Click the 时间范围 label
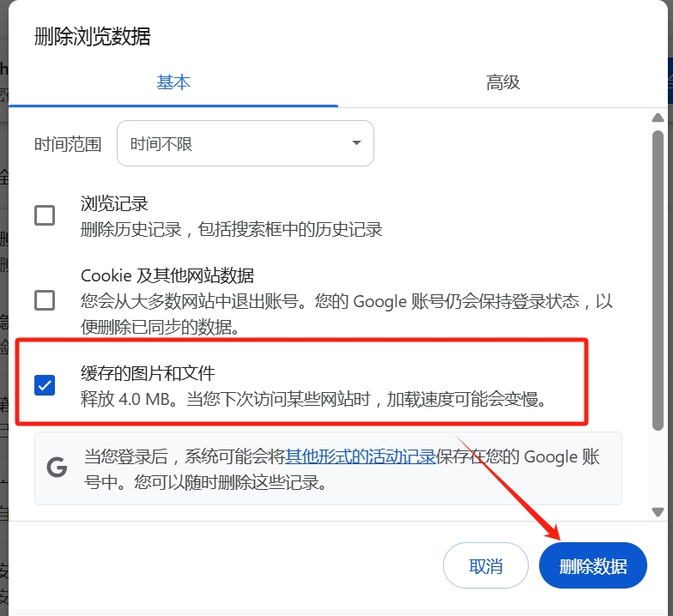Viewport: 673px width, 616px height. pos(68,144)
